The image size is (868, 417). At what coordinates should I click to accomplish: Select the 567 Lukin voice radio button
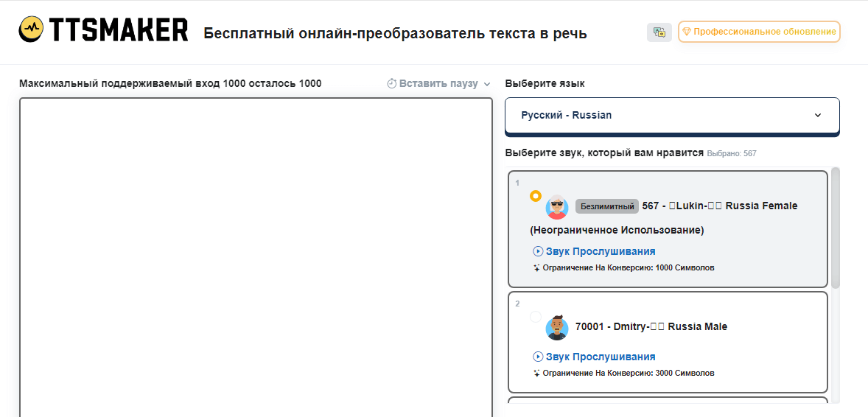coord(535,196)
